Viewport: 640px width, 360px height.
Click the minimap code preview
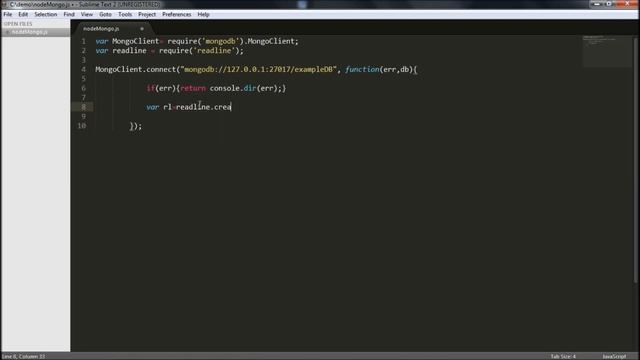click(x=607, y=51)
